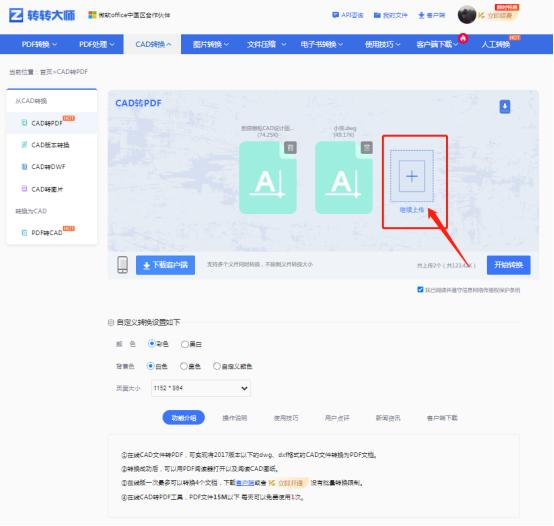Click the mobile phone icon
Screen dimensions: 554x526
tap(123, 265)
